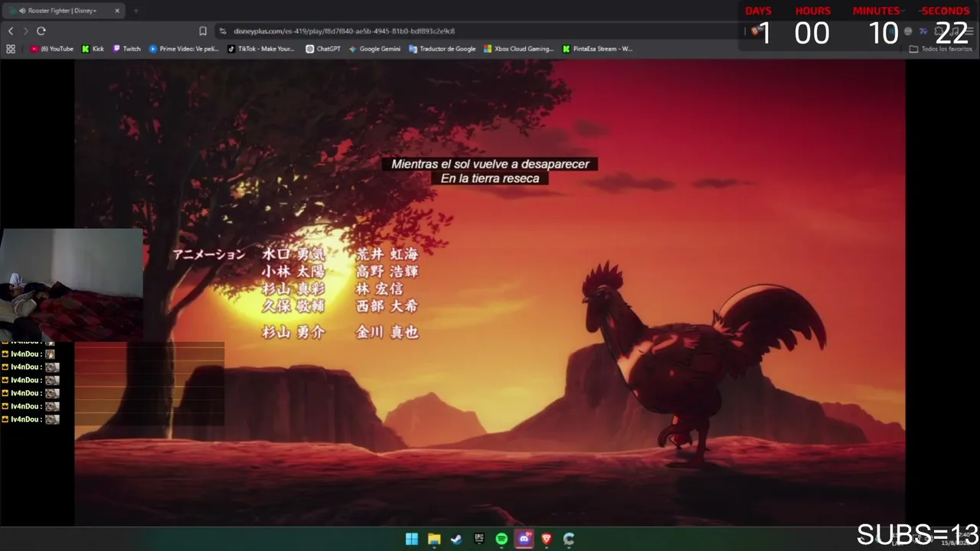
Task: Launch Steam from the taskbar
Action: click(456, 539)
